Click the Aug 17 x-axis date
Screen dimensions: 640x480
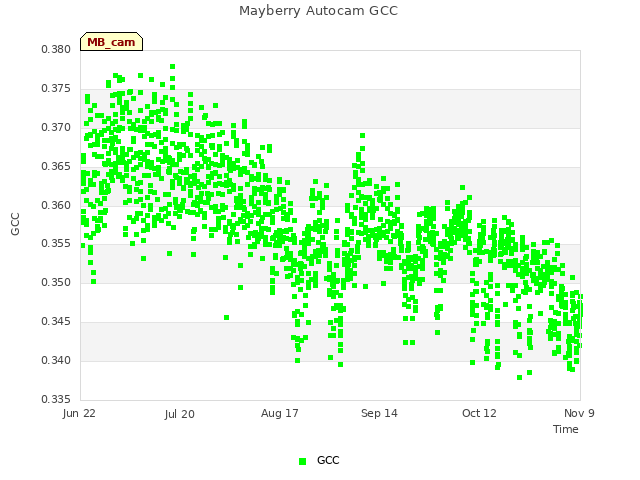click(x=280, y=413)
